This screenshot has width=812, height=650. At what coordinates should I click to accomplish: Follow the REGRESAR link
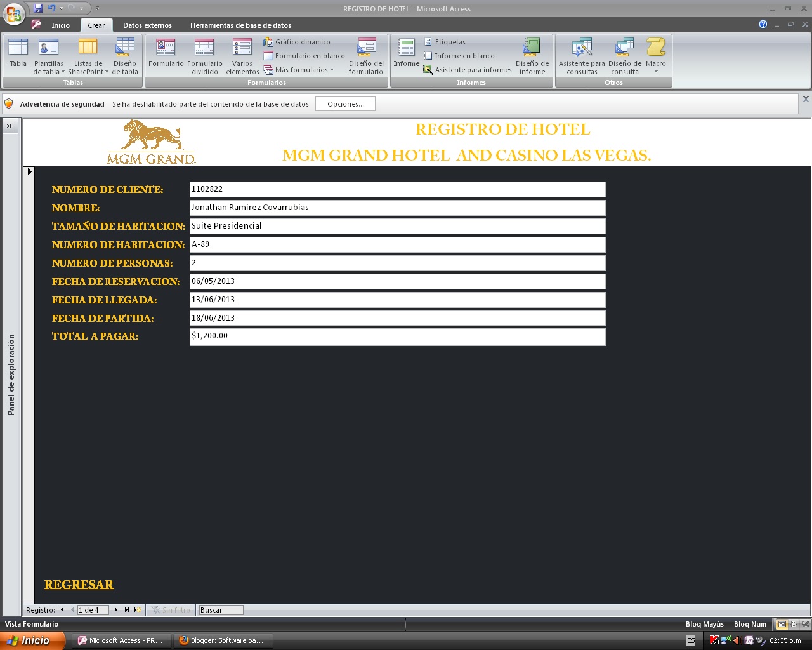[x=79, y=585]
